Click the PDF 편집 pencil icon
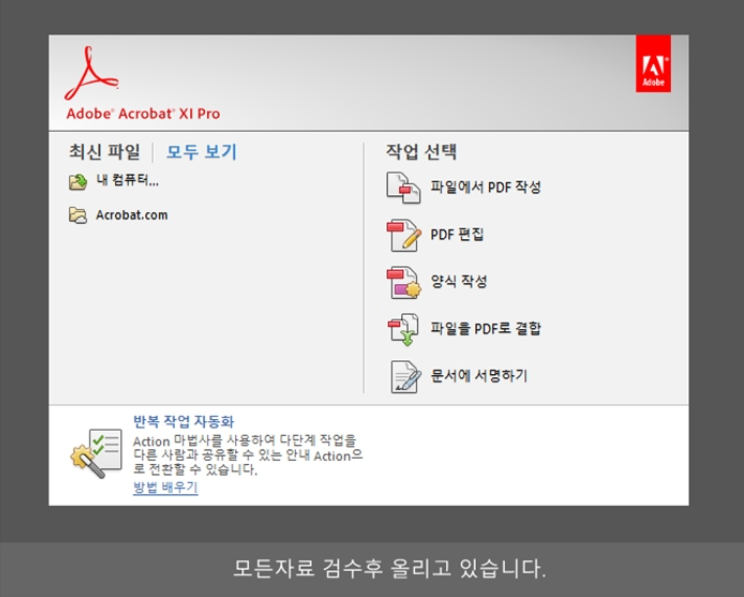Image resolution: width=744 pixels, height=597 pixels. (403, 235)
